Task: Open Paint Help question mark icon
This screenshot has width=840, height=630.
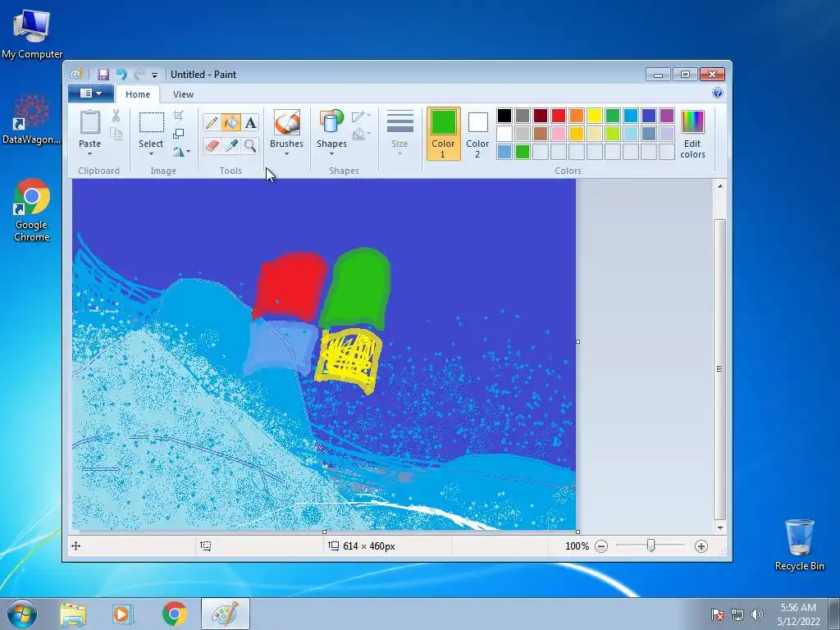Action: point(718,94)
